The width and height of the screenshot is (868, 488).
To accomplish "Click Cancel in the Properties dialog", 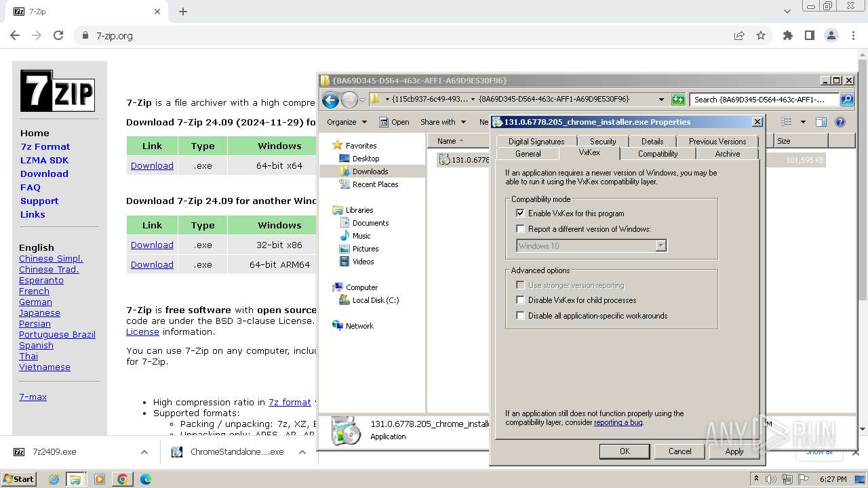I will click(x=679, y=451).
